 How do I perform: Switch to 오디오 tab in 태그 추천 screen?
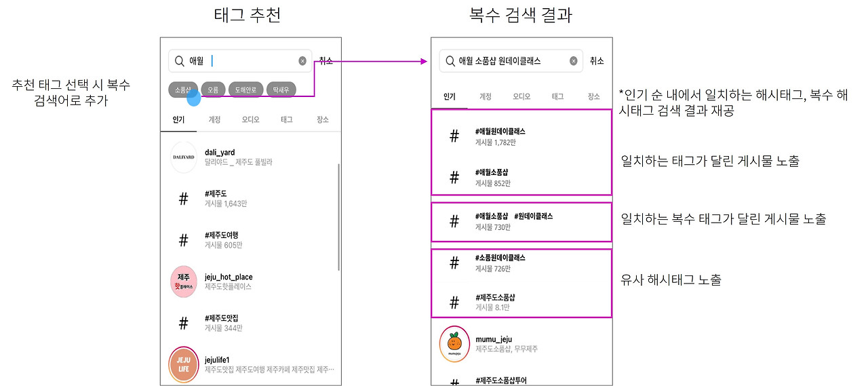pyautogui.click(x=251, y=119)
